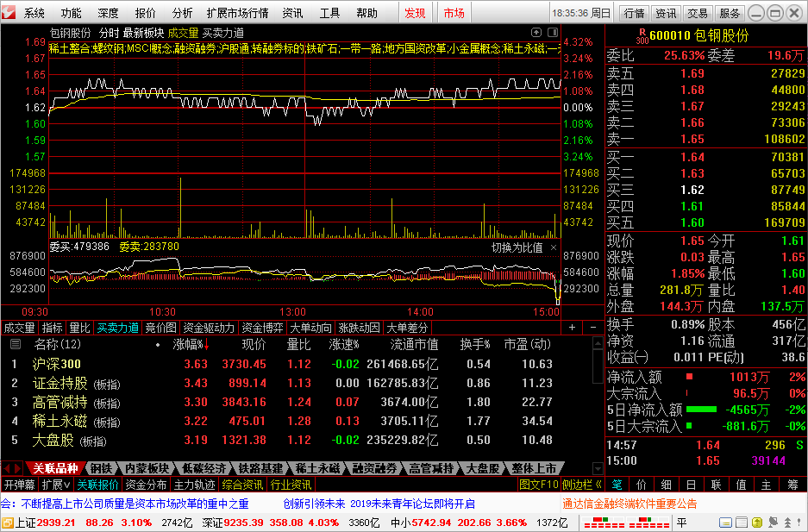Switch to the 涨跌动因 tab
808x532 pixels.
359,328
